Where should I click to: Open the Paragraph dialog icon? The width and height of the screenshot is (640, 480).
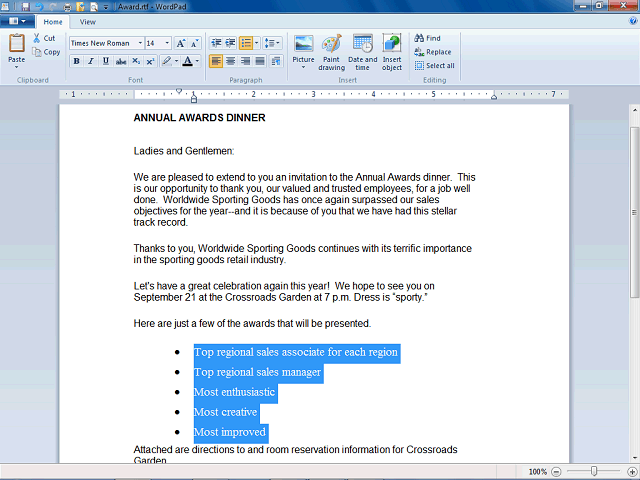tap(276, 61)
